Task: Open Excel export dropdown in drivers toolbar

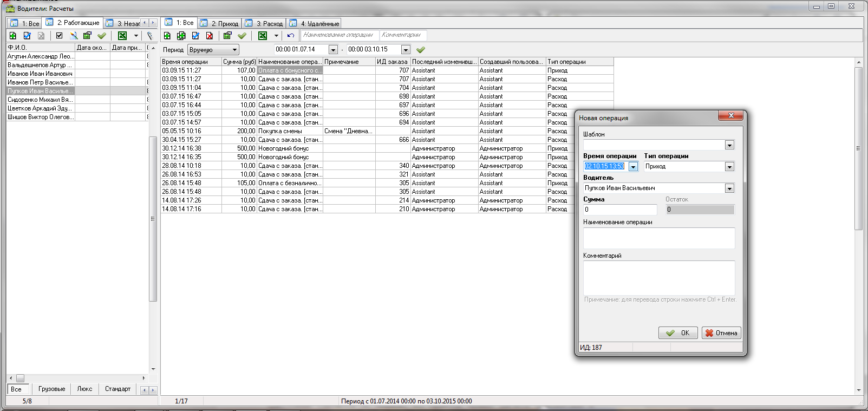Action: [x=136, y=36]
